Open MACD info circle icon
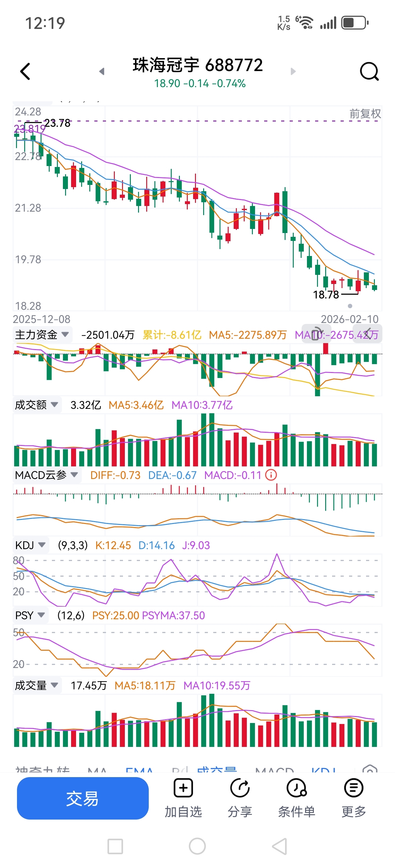Image resolution: width=395 pixels, height=868 pixels. [x=271, y=475]
